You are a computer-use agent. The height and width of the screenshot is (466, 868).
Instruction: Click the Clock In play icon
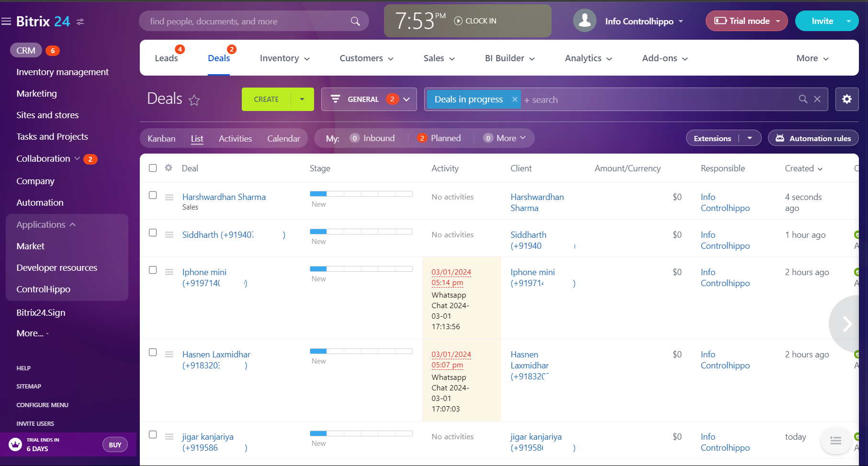[x=458, y=21]
